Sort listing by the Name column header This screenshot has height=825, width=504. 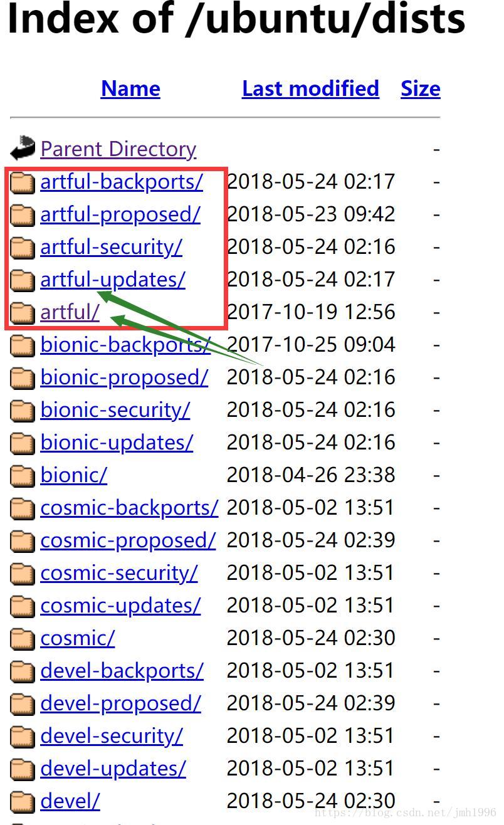[130, 88]
